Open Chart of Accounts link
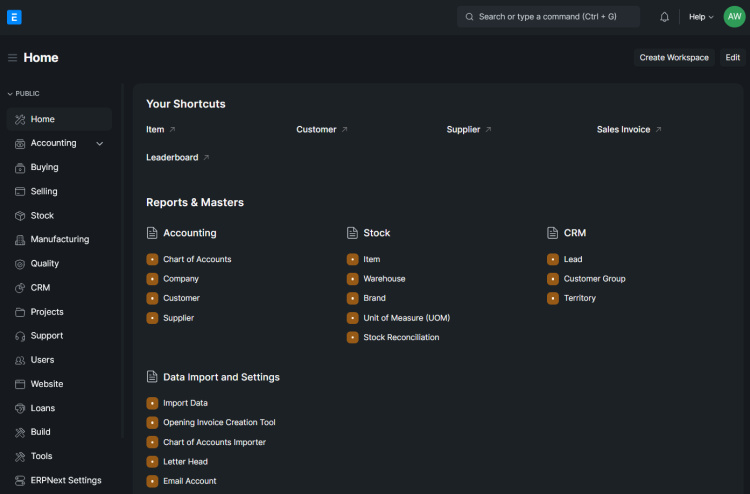 click(x=197, y=260)
